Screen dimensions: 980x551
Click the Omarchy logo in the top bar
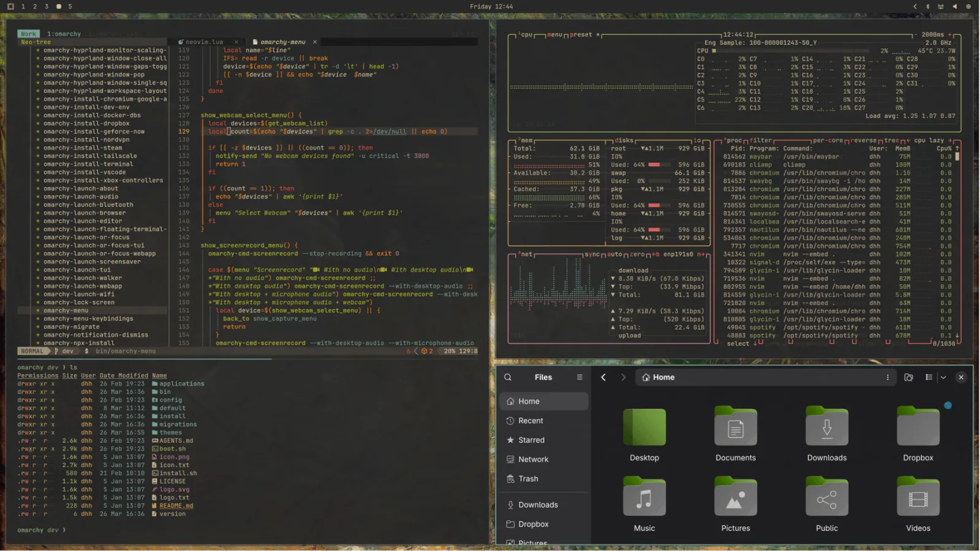coord(10,6)
